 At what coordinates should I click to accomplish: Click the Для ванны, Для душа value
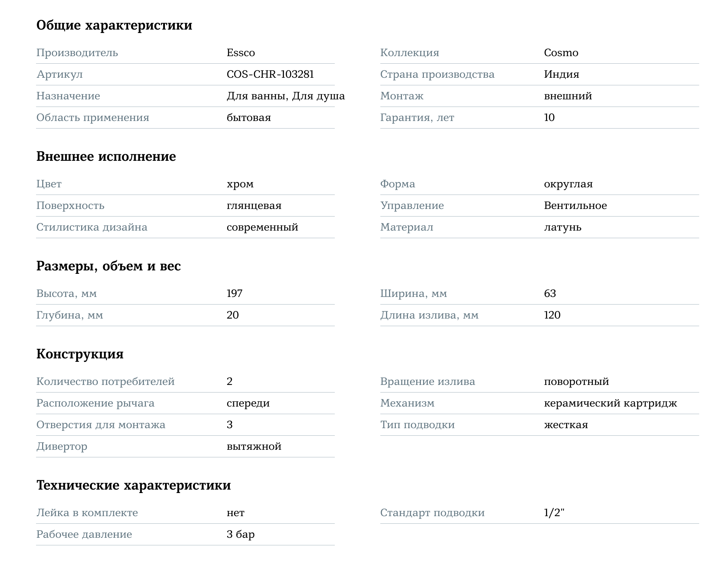coord(286,96)
